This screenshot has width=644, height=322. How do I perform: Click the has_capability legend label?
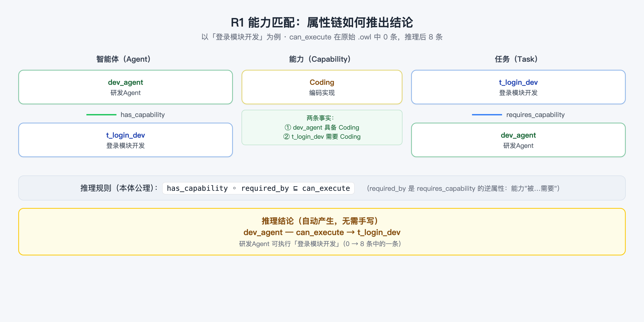[142, 115]
